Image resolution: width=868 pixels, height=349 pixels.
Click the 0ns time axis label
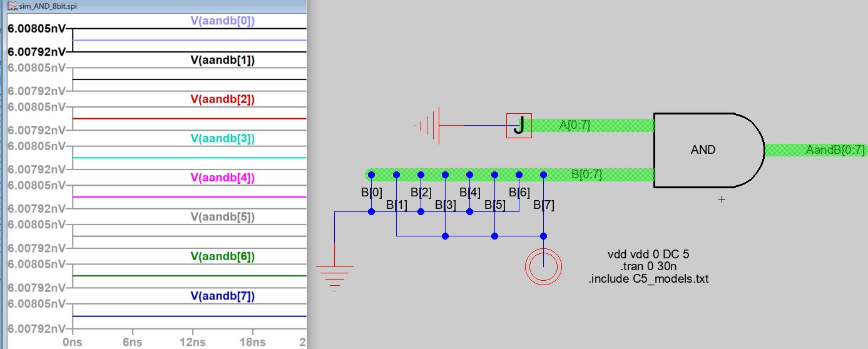point(73,342)
